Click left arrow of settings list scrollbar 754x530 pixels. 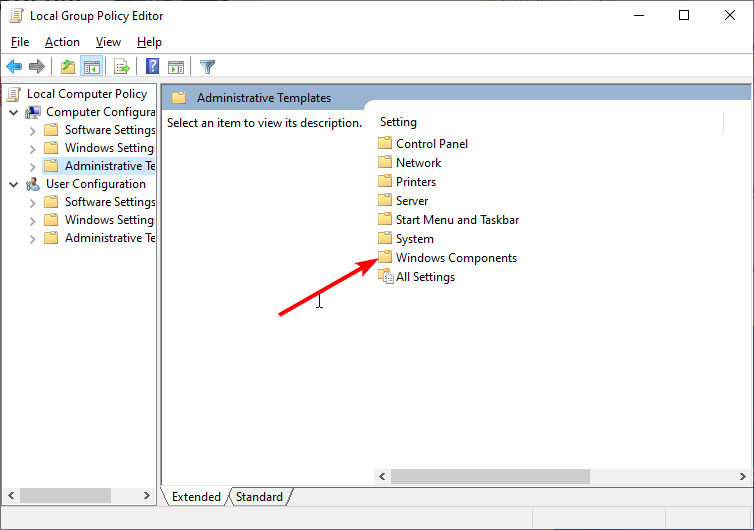pos(382,476)
